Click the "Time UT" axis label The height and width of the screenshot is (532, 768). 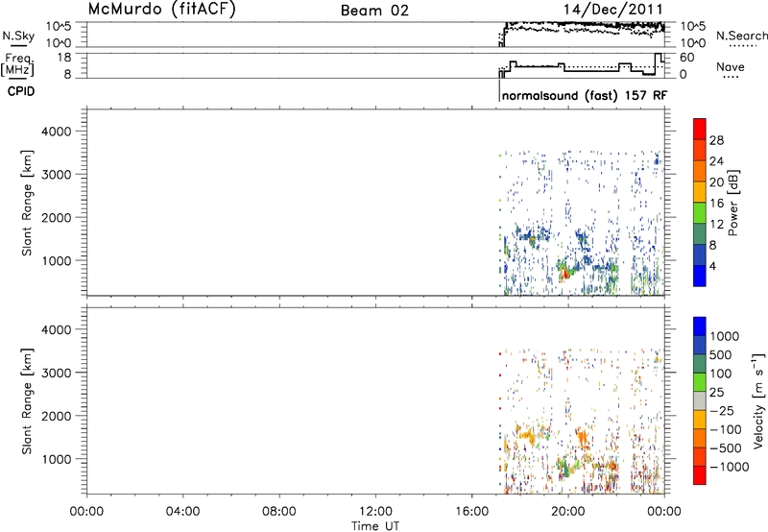pyautogui.click(x=375, y=525)
